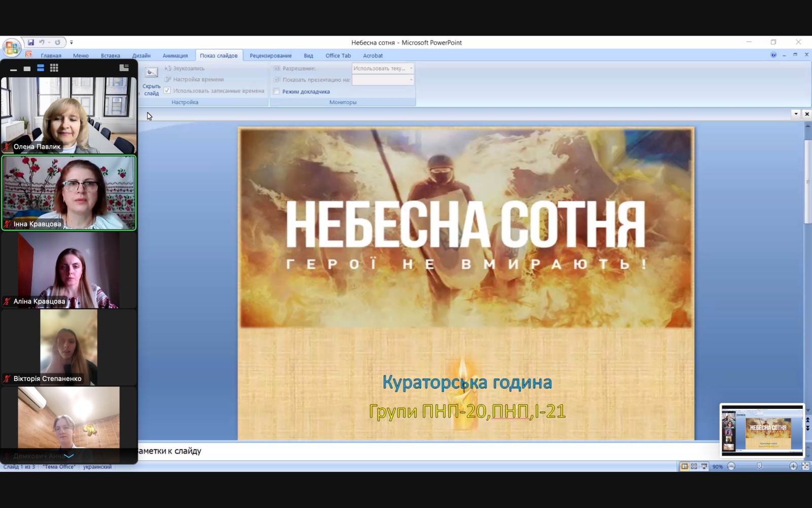Open the Рецензирование tab
812x508 pixels.
coord(270,55)
